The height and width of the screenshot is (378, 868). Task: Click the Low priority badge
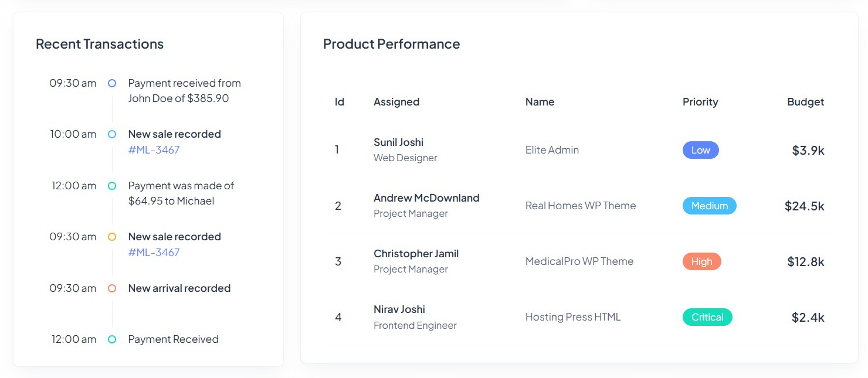coord(700,150)
